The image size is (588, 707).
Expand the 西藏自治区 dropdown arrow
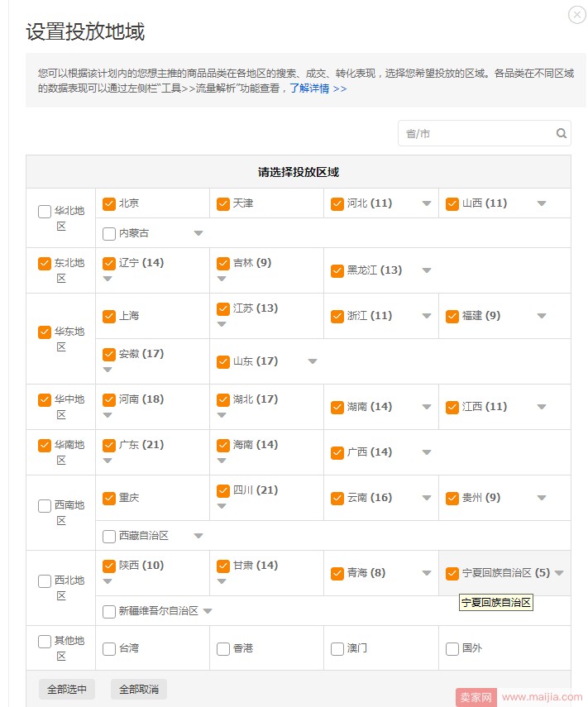pos(198,536)
